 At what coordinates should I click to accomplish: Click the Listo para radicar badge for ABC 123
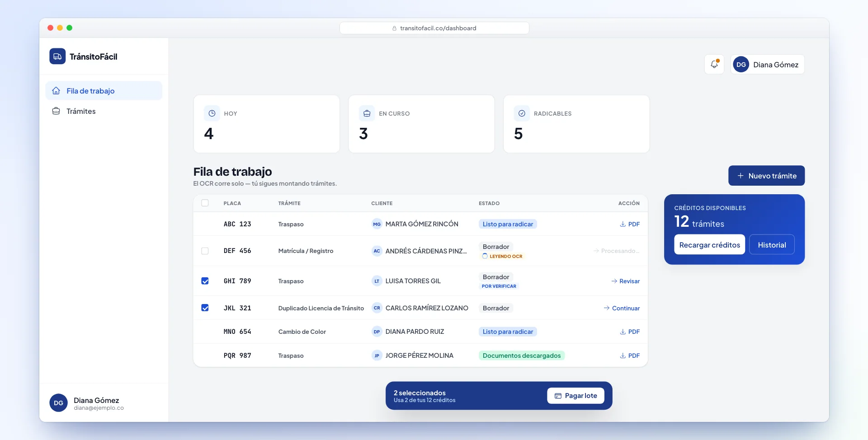[x=508, y=224]
